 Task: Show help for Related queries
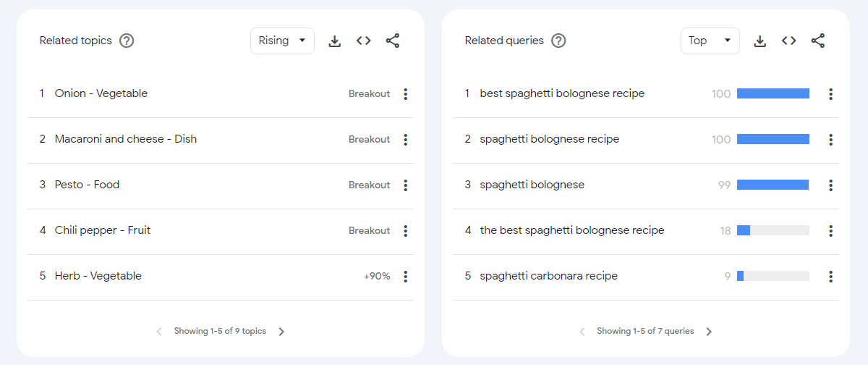(558, 41)
